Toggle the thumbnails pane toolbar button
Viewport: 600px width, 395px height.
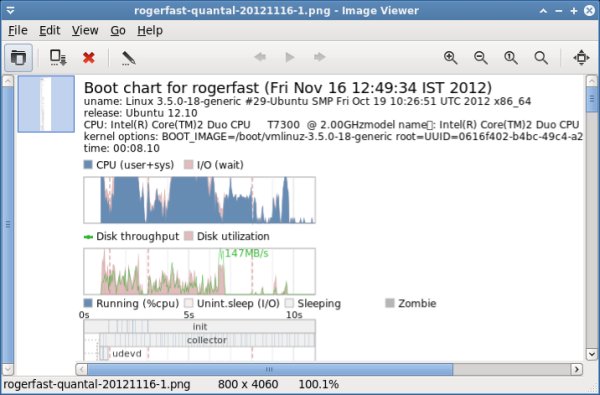18,58
